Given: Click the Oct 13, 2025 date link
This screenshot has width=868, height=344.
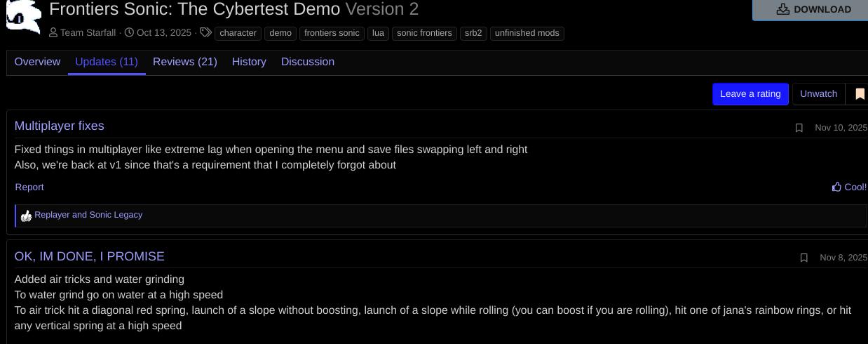Looking at the screenshot, I should click(x=165, y=33).
